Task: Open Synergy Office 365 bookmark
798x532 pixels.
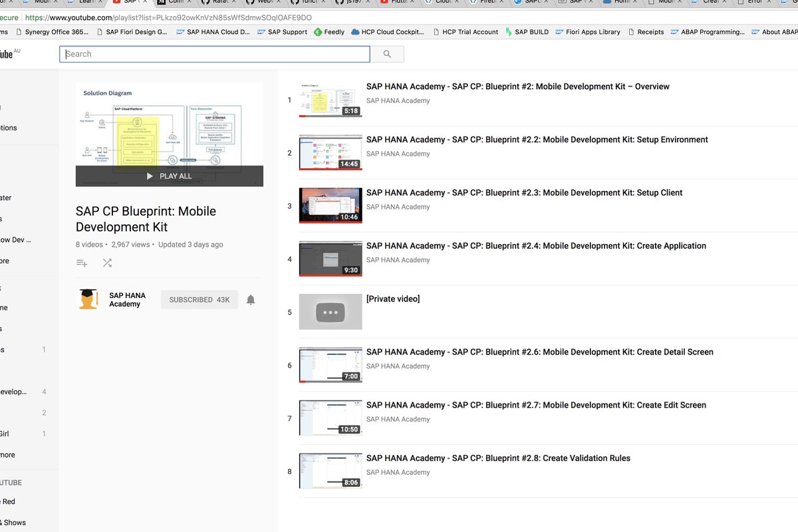Action: tap(51, 32)
